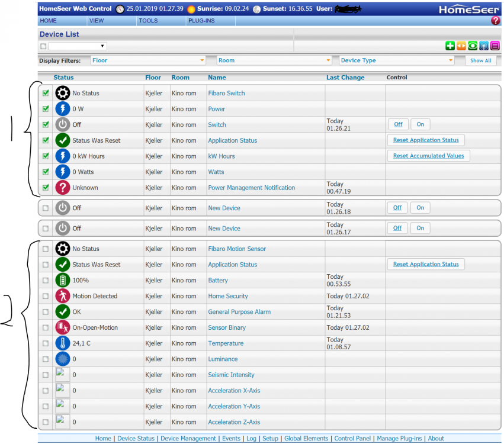The height and width of the screenshot is (444, 504).
Task: Click the purple list icon
Action: 495,46
